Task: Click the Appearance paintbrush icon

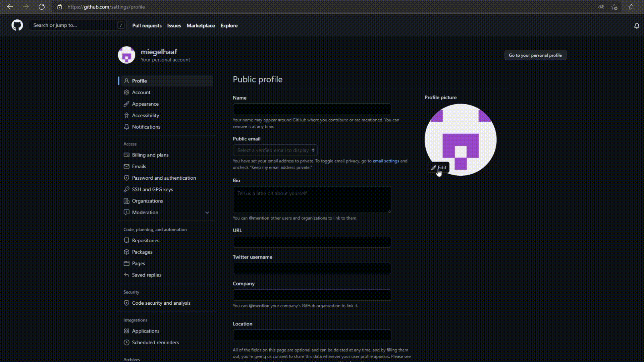Action: coord(126,104)
